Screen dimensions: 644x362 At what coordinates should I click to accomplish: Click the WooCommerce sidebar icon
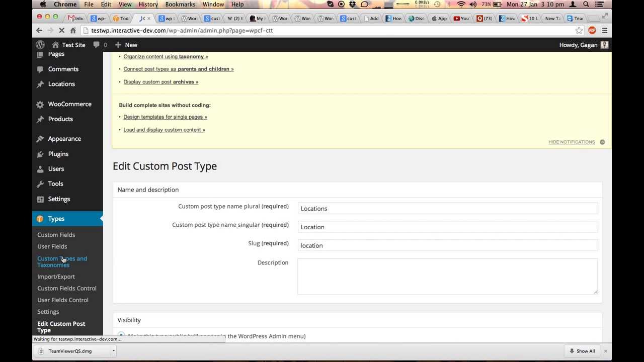[40, 105]
